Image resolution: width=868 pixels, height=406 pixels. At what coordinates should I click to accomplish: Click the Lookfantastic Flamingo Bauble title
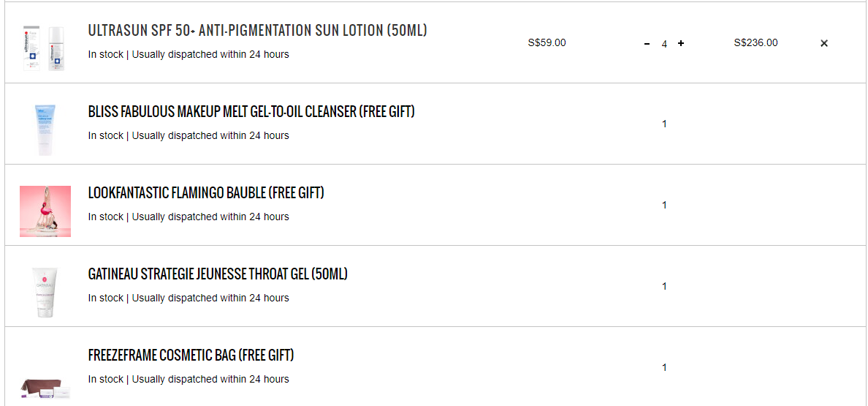click(x=206, y=193)
